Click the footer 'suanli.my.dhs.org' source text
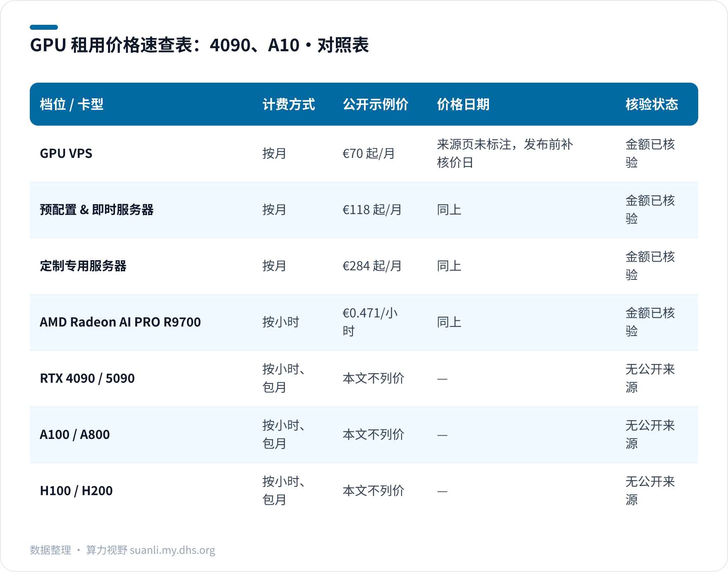This screenshot has width=728, height=572. click(x=172, y=550)
